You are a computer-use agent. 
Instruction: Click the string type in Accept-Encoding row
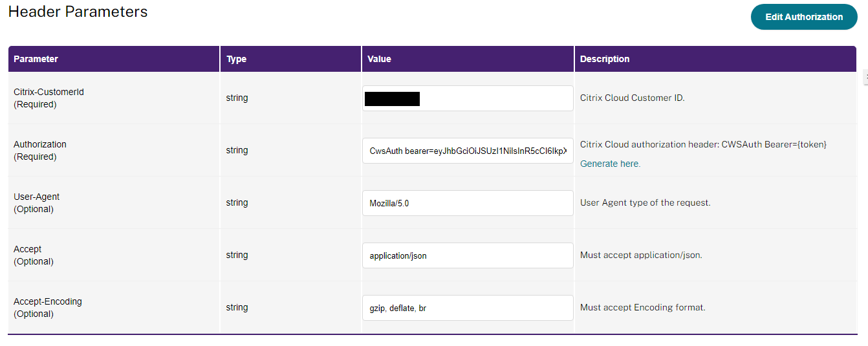tap(237, 307)
